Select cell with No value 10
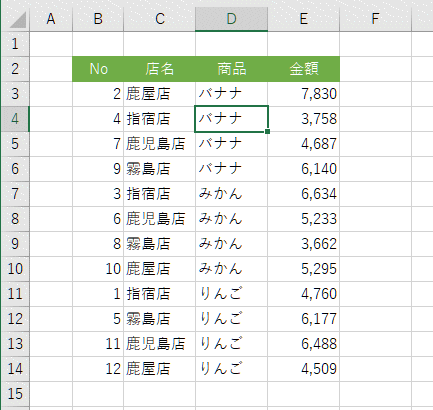433x410 pixels. click(x=98, y=269)
